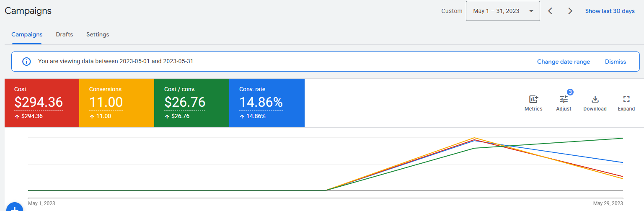
Task: Expand the chart to full view
Action: (626, 99)
